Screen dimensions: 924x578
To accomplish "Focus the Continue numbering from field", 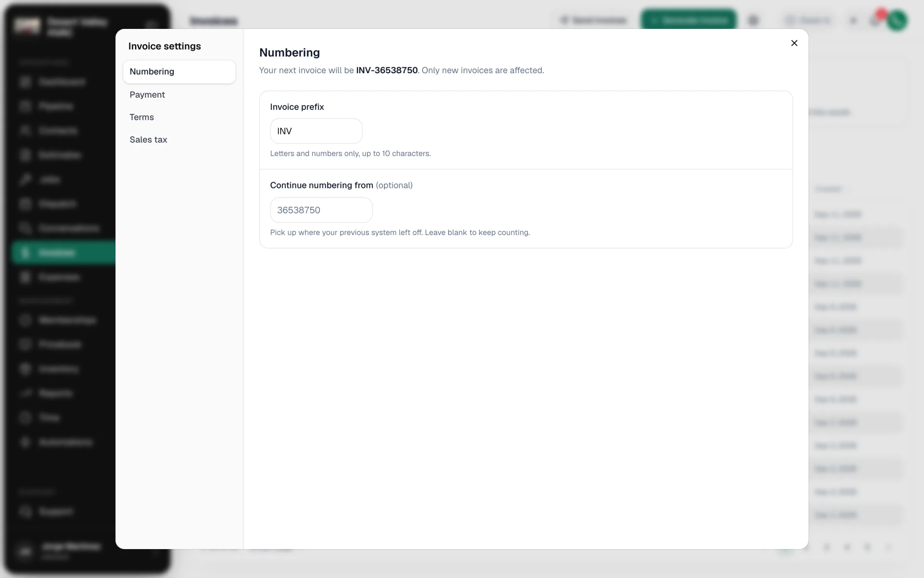I will pyautogui.click(x=321, y=210).
